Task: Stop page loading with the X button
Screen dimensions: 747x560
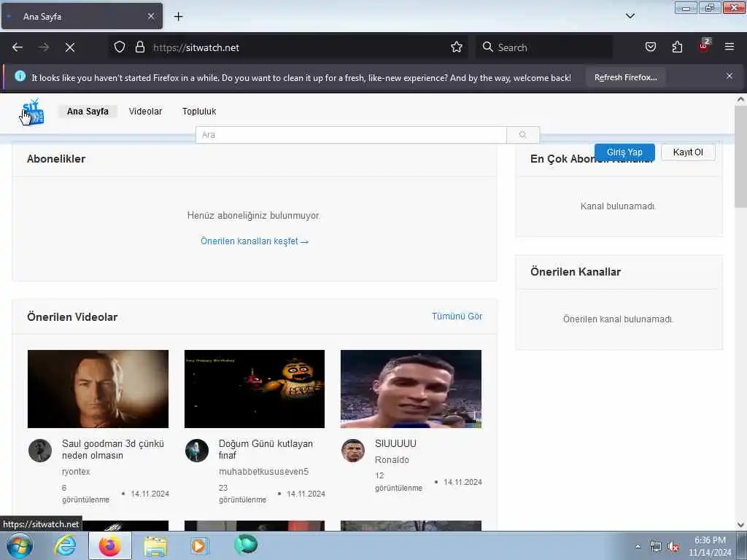Action: tap(70, 47)
